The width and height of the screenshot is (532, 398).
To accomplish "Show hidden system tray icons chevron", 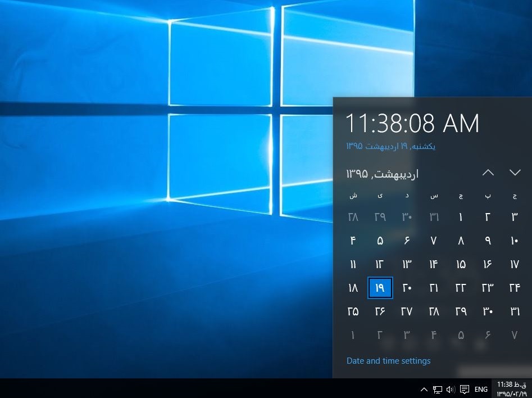I will click(x=424, y=389).
